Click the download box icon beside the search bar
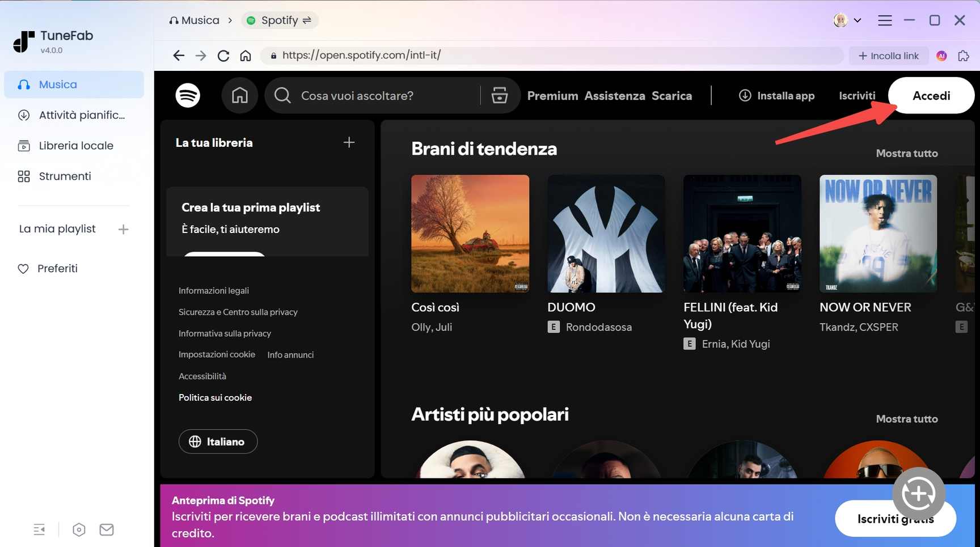Viewport: 980px width, 547px height. [499, 95]
